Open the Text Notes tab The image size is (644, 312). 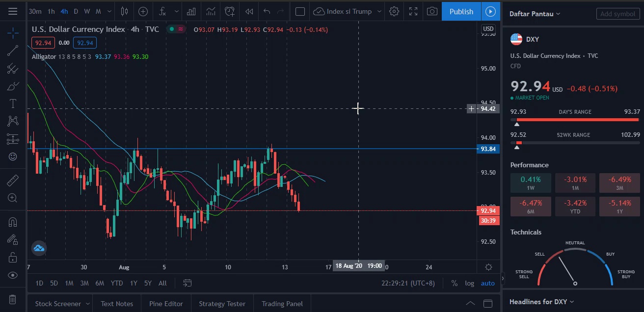point(117,304)
